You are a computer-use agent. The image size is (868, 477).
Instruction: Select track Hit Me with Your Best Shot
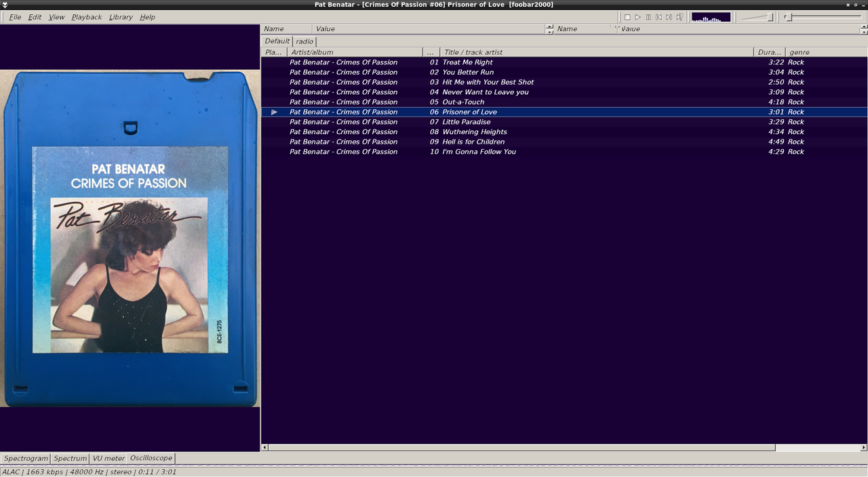tap(564, 82)
